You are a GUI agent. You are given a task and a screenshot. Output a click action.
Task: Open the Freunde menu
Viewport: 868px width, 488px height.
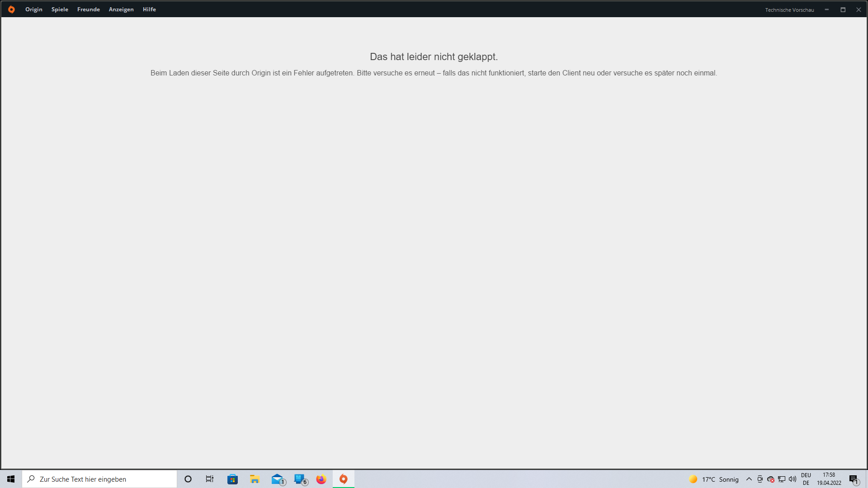88,9
